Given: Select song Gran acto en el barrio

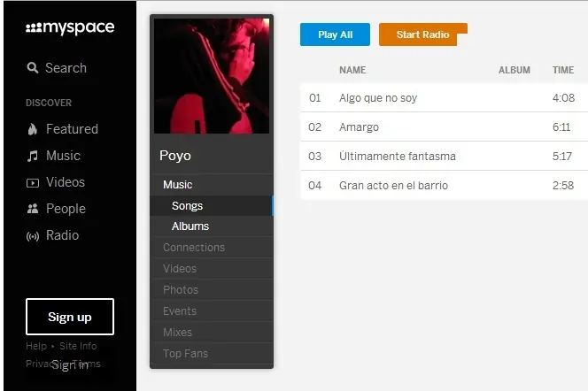Looking at the screenshot, I should pyautogui.click(x=393, y=186).
